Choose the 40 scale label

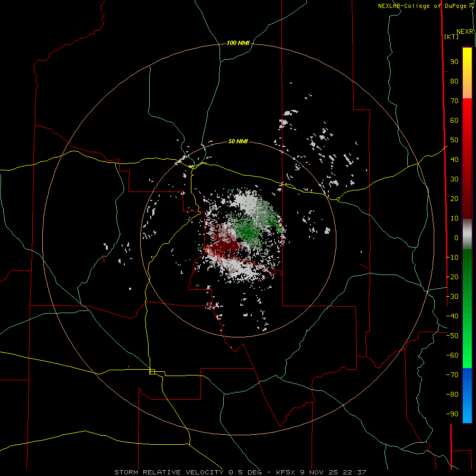coord(454,160)
